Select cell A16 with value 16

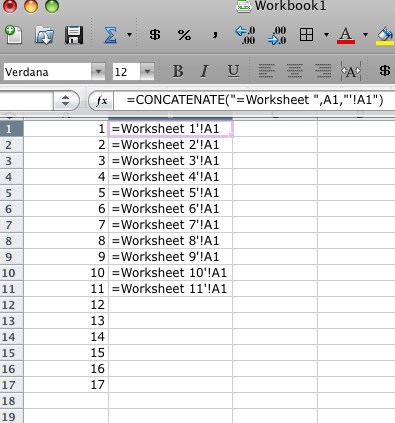66,369
